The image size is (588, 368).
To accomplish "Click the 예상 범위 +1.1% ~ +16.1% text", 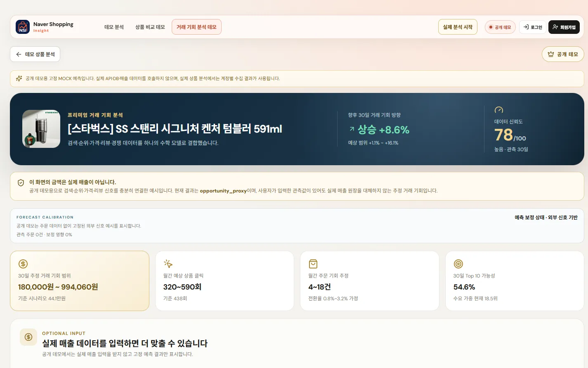I will coord(373,143).
